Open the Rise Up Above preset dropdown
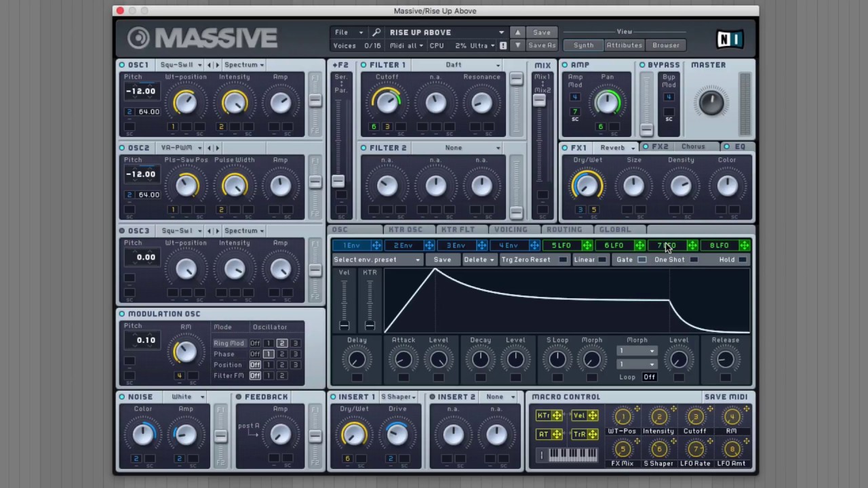Image resolution: width=868 pixels, height=488 pixels. pyautogui.click(x=446, y=33)
